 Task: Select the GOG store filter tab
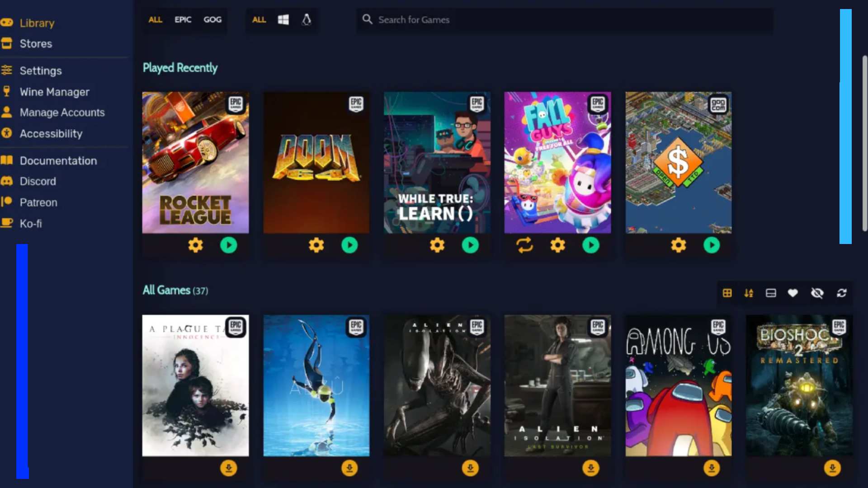click(212, 20)
